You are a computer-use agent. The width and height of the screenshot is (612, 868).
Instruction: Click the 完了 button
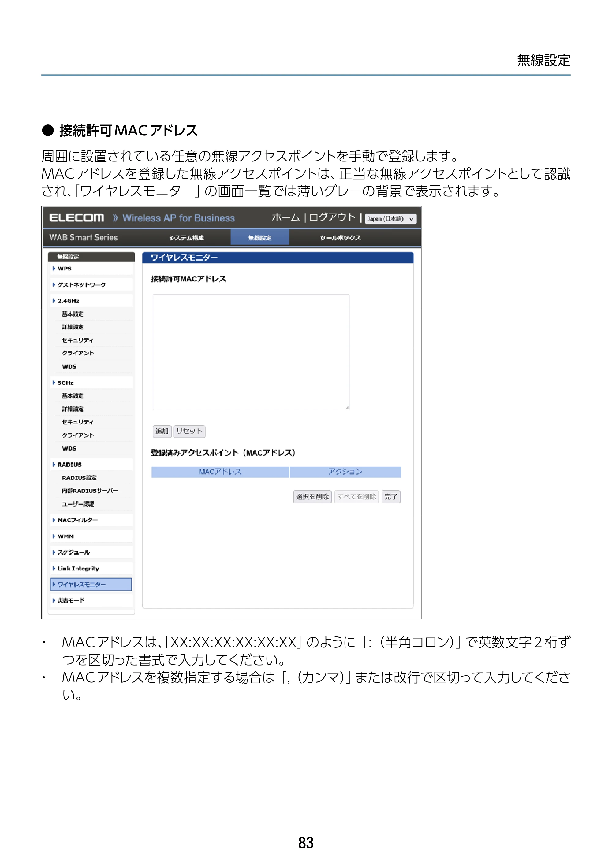(x=391, y=496)
